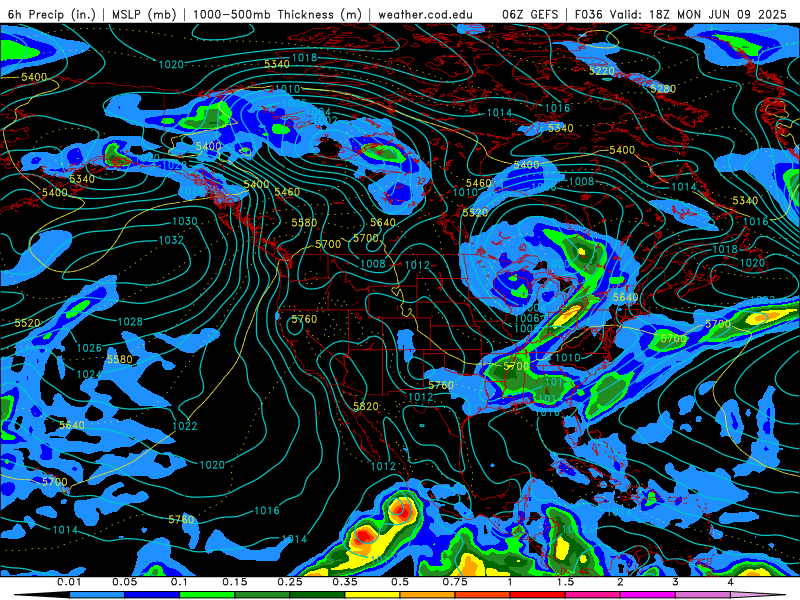The image size is (800, 600).
Task: Click the '1032' isobar label
Action: [x=171, y=240]
